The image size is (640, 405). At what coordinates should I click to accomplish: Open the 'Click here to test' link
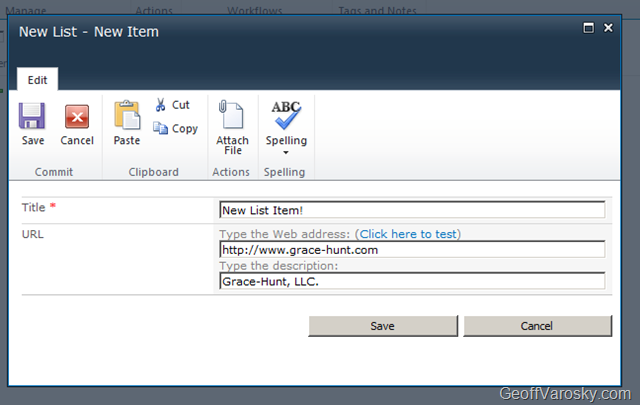click(x=408, y=234)
